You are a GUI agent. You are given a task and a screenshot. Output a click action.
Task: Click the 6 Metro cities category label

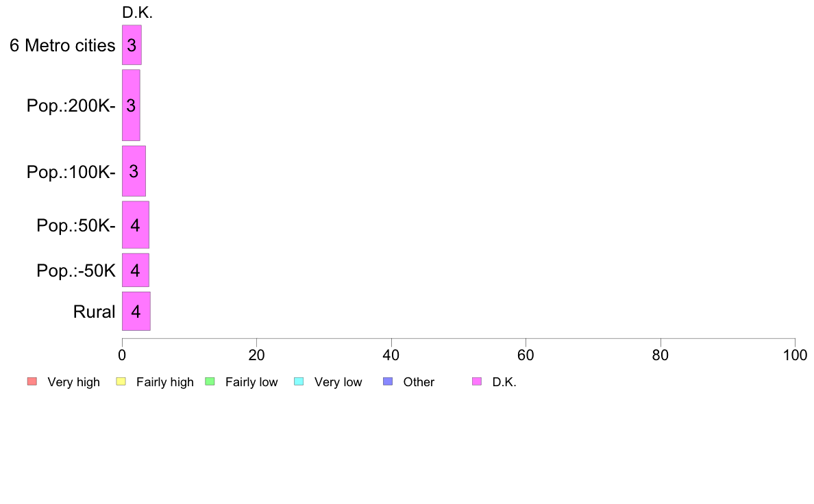click(62, 46)
